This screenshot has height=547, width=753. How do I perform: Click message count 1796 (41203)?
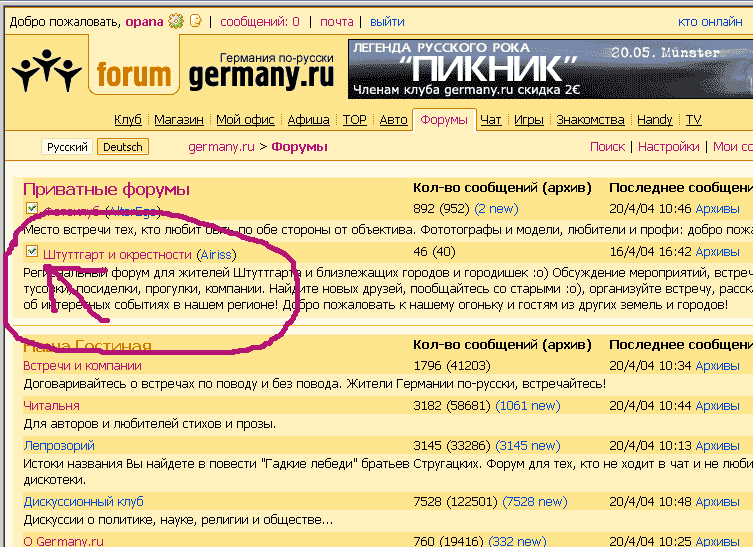(452, 366)
